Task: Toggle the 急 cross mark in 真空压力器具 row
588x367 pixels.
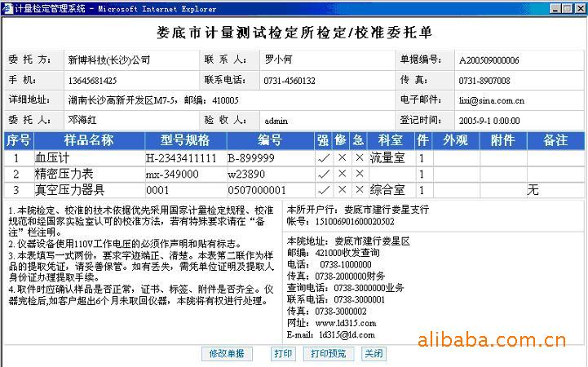Action: click(x=359, y=190)
